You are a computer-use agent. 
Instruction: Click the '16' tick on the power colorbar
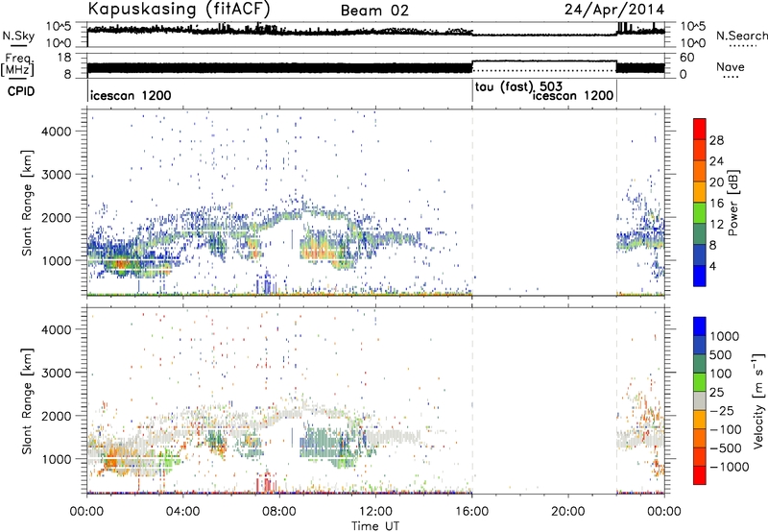point(716,204)
